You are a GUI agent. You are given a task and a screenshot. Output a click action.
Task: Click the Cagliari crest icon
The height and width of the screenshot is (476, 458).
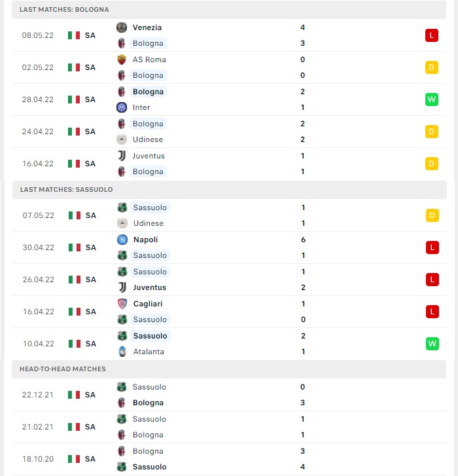122,304
